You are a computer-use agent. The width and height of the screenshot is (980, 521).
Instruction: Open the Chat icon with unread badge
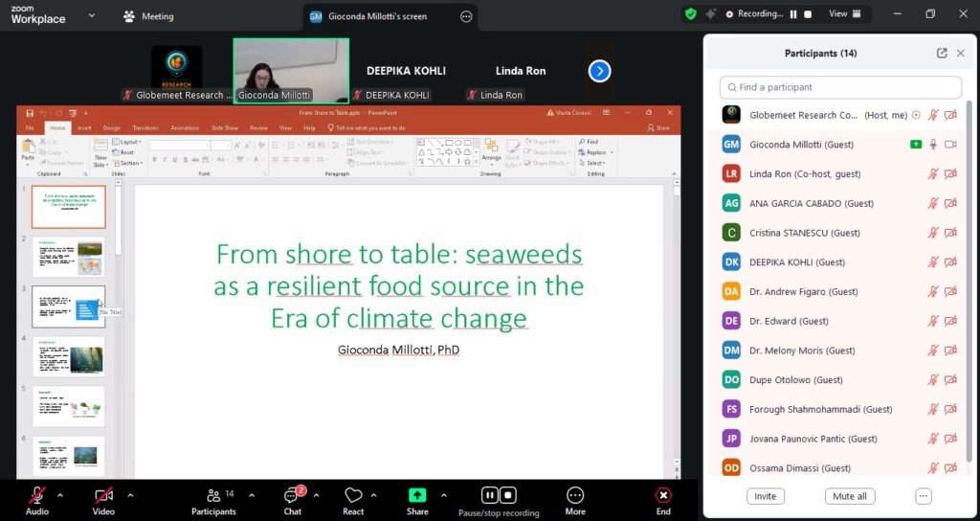[x=293, y=495]
